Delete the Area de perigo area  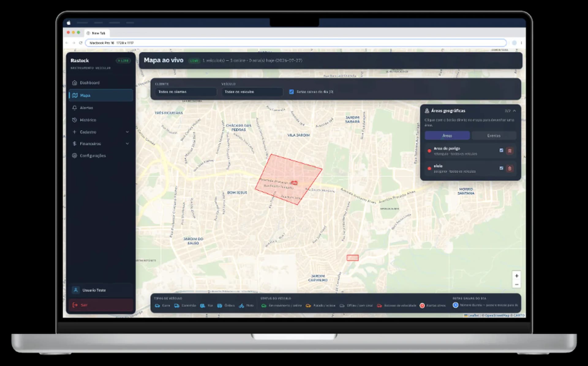pyautogui.click(x=510, y=151)
